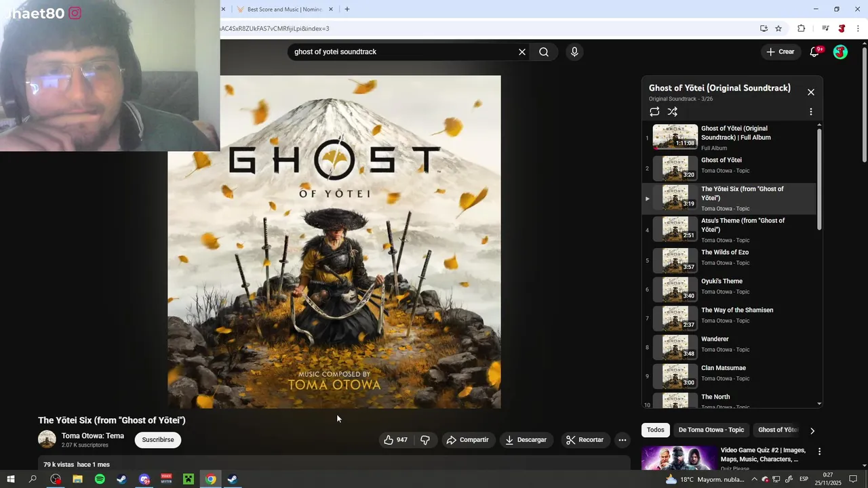This screenshot has height=488, width=868.
Task: Select Clan Matsumae track
Action: click(729, 376)
